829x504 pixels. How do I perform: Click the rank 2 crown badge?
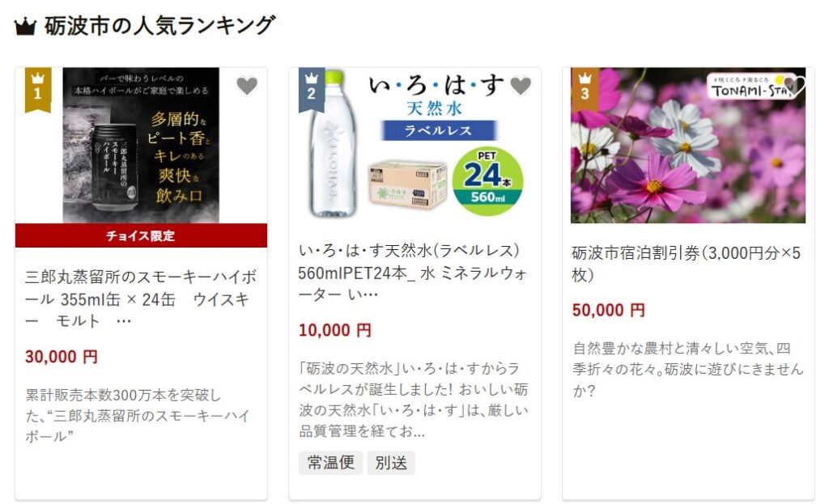pyautogui.click(x=312, y=90)
